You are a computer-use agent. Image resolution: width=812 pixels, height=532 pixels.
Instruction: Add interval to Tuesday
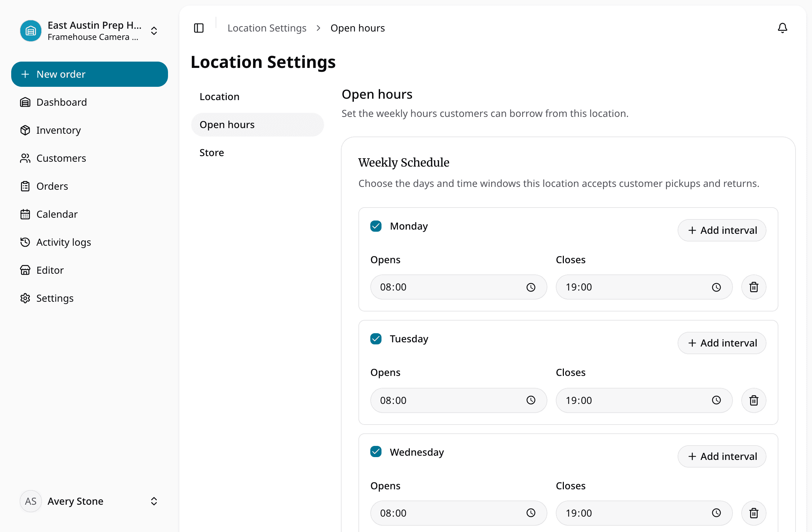722,343
